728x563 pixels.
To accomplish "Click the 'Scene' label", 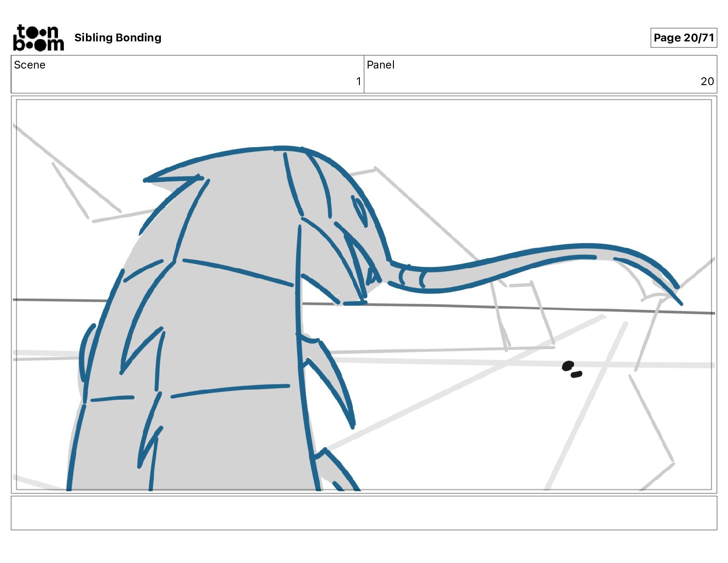I will click(x=29, y=65).
